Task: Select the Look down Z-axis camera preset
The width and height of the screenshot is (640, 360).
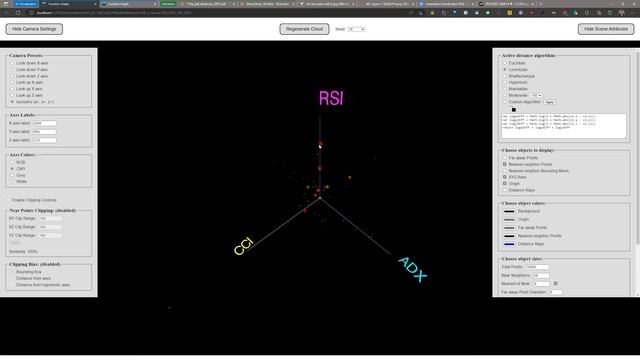Action: [12, 76]
